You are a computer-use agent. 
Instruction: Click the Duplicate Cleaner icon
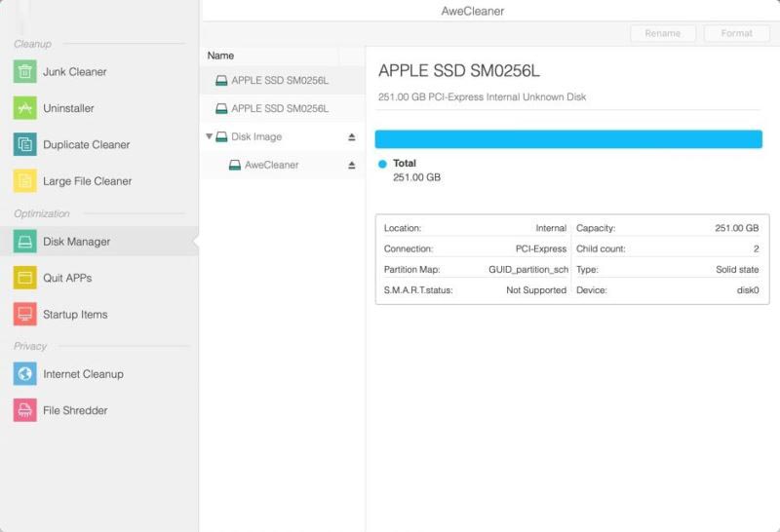25,144
